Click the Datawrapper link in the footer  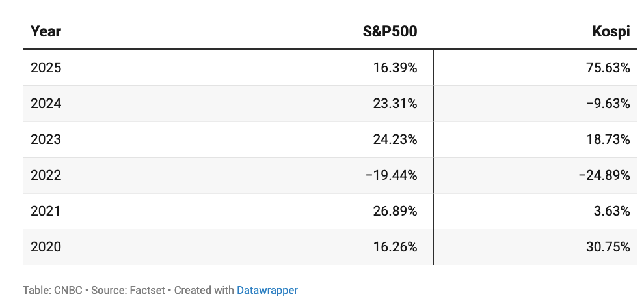(267, 290)
